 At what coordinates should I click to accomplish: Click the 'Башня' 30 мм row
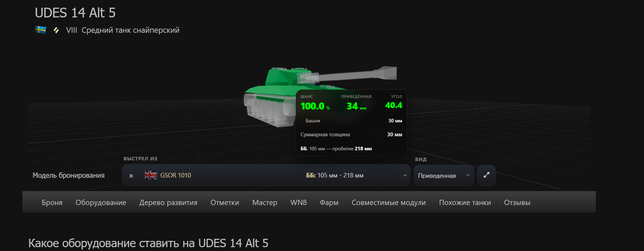coord(352,121)
